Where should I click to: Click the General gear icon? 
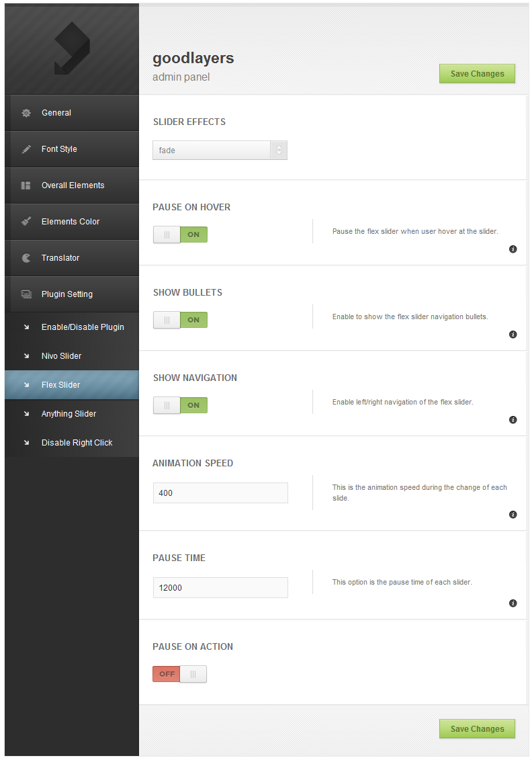(x=26, y=113)
